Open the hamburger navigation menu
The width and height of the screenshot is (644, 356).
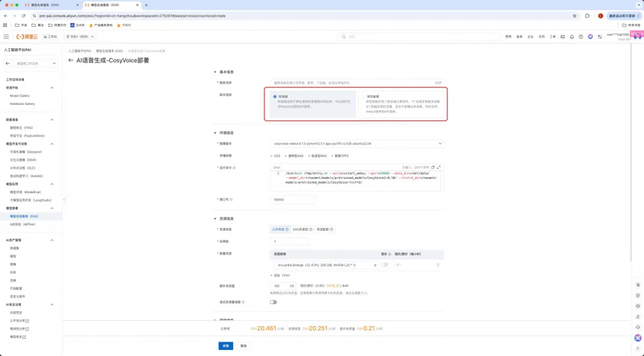click(x=6, y=36)
